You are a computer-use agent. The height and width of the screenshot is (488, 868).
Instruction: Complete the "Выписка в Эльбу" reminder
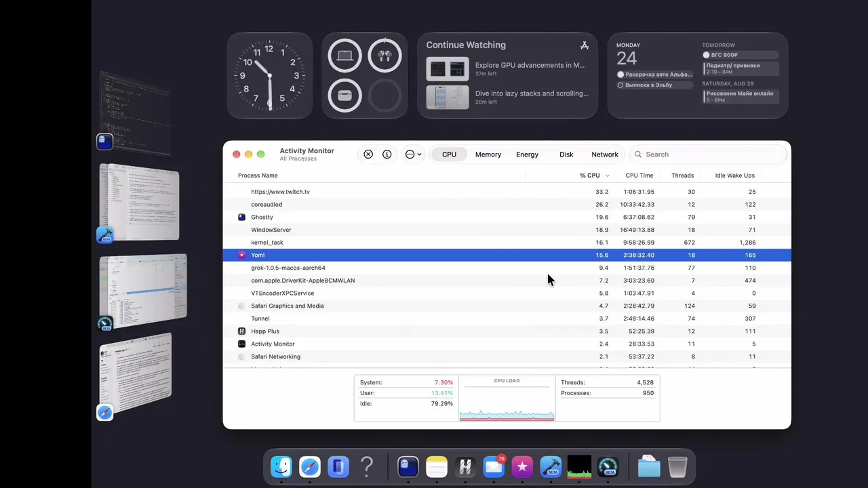[x=620, y=85]
